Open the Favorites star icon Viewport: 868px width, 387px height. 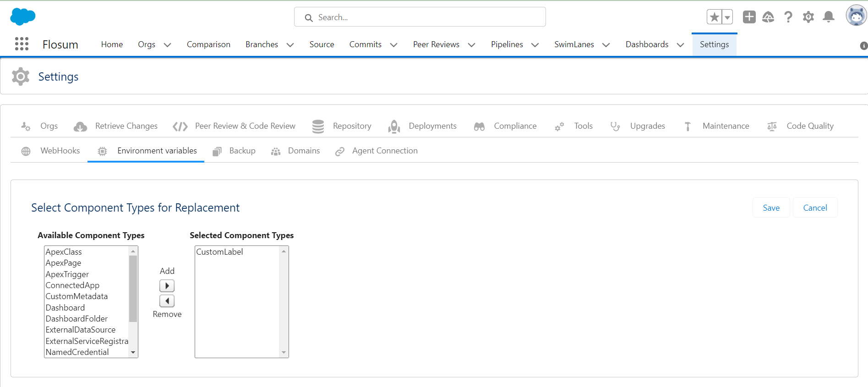pyautogui.click(x=714, y=17)
